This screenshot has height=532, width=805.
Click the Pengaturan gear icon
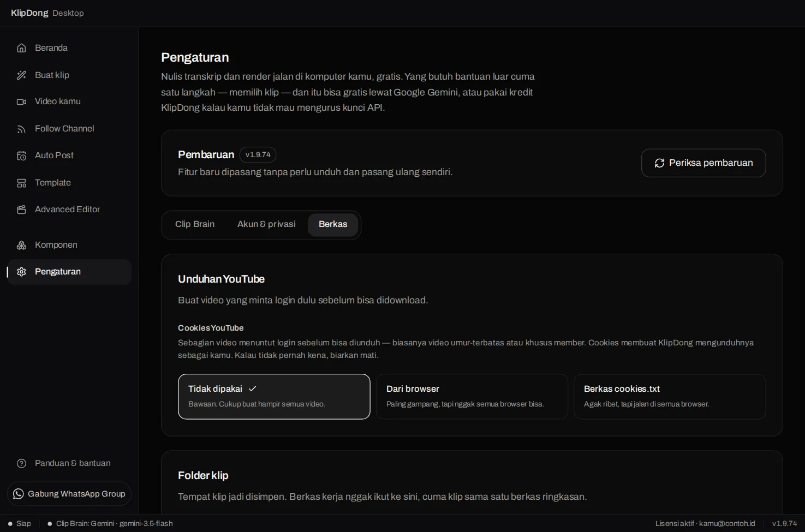click(x=21, y=272)
